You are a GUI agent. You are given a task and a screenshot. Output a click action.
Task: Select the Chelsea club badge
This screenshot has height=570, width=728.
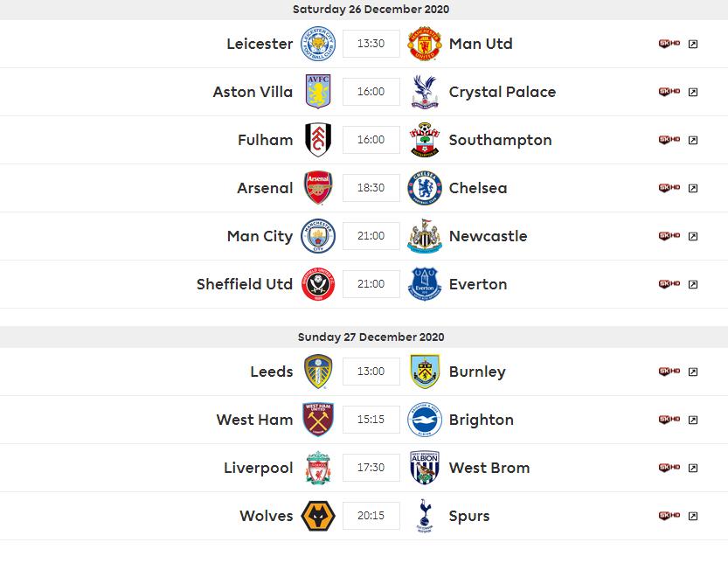point(425,188)
